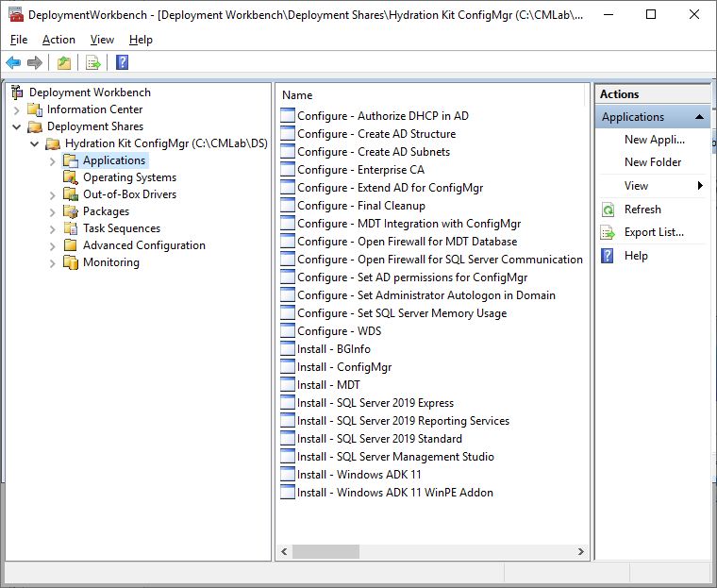Click the Export List icon in Actions pane
The width and height of the screenshot is (717, 588).
[x=608, y=232]
